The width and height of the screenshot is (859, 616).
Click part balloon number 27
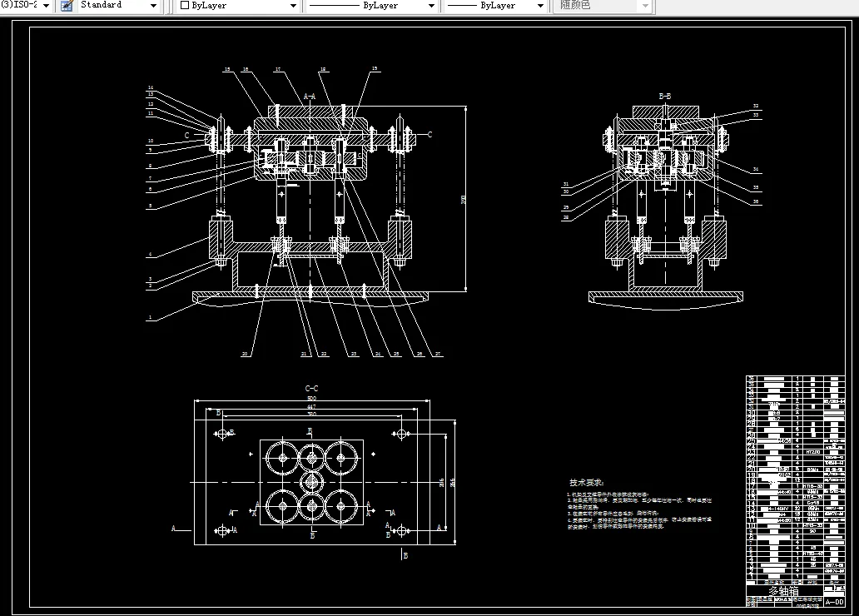439,354
